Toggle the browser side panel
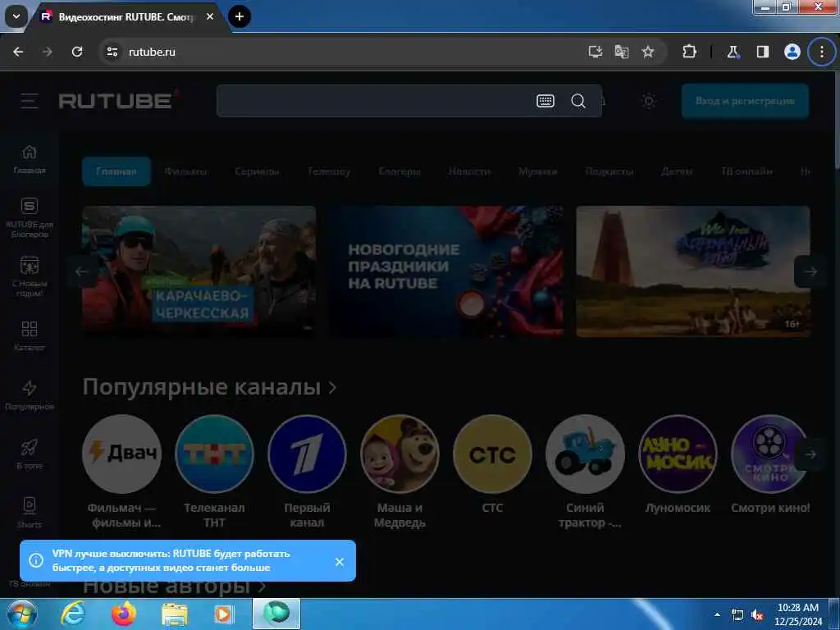Screen dimensions: 840x630 [x=762, y=52]
